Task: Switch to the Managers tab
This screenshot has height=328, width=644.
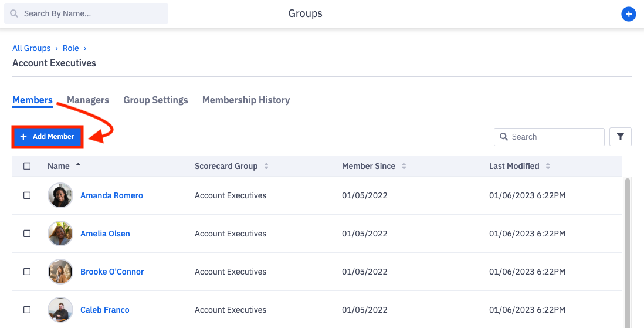Action: (88, 100)
